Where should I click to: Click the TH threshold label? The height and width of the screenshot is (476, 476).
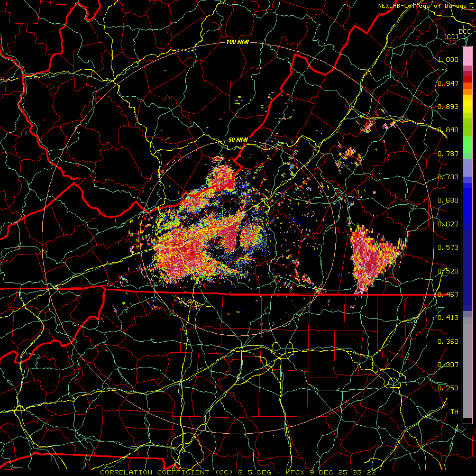point(454,411)
